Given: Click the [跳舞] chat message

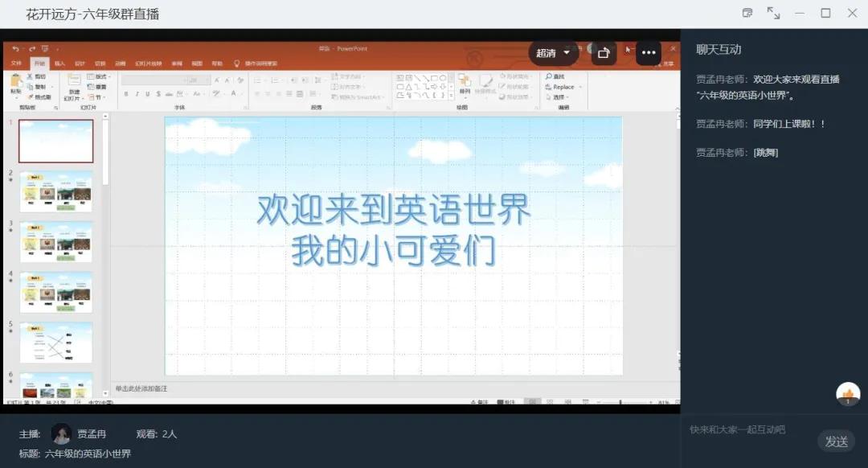Looking at the screenshot, I should 766,153.
